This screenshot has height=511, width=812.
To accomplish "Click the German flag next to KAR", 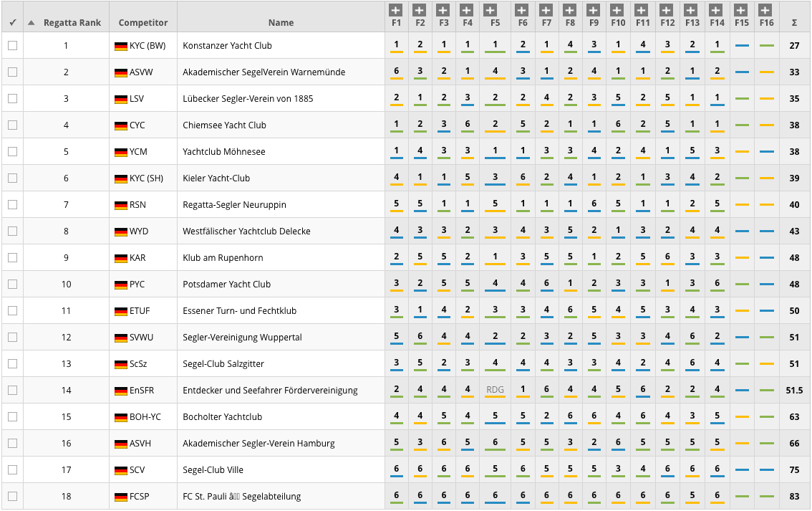I will [121, 258].
